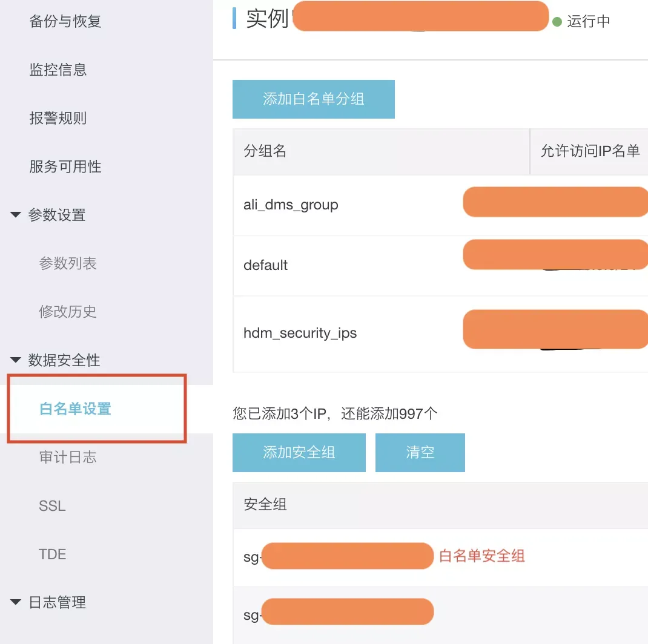
Task: Click the 白名单安全组 red label
Action: click(481, 556)
